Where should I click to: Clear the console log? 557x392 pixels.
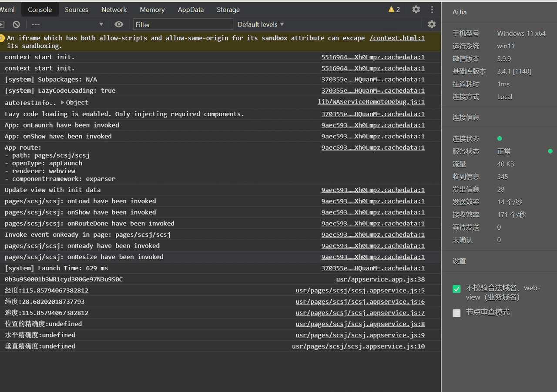[x=16, y=25]
